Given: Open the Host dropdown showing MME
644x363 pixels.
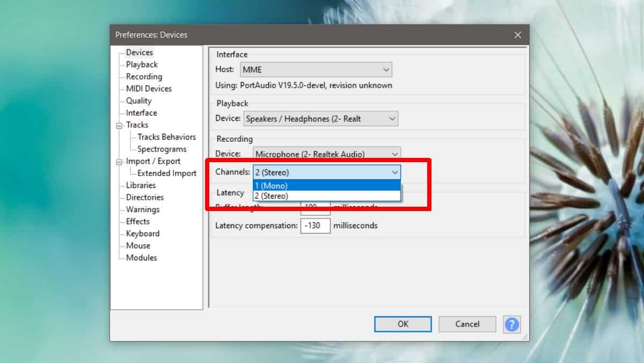Looking at the screenshot, I should (316, 70).
